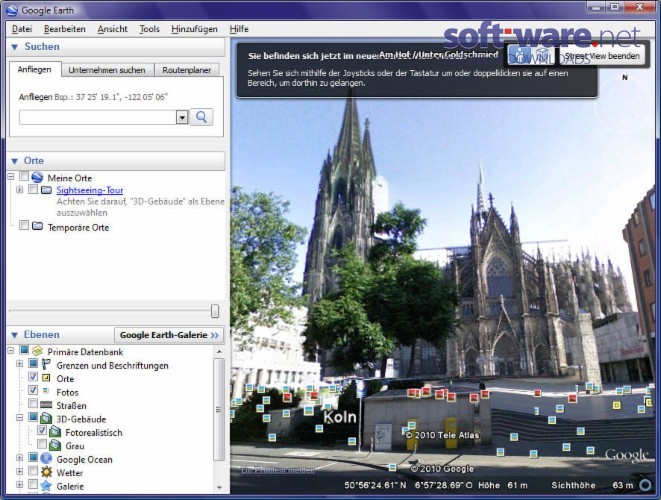Click the Anfliegen search input field

click(x=98, y=117)
